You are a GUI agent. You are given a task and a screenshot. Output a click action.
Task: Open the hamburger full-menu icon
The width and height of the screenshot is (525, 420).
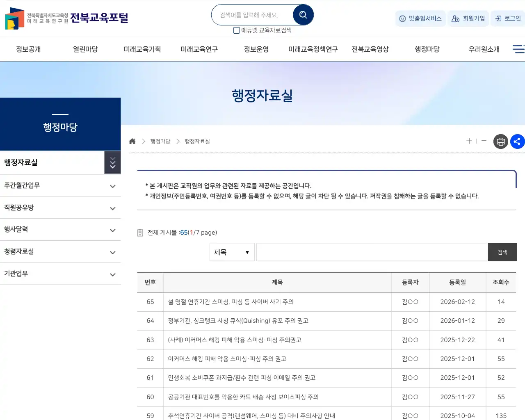coord(518,49)
